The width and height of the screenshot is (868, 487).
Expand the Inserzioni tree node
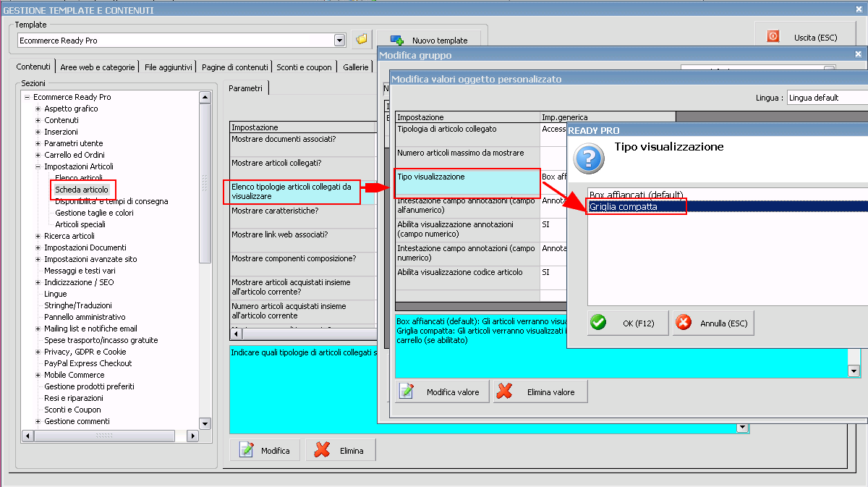[x=38, y=132]
